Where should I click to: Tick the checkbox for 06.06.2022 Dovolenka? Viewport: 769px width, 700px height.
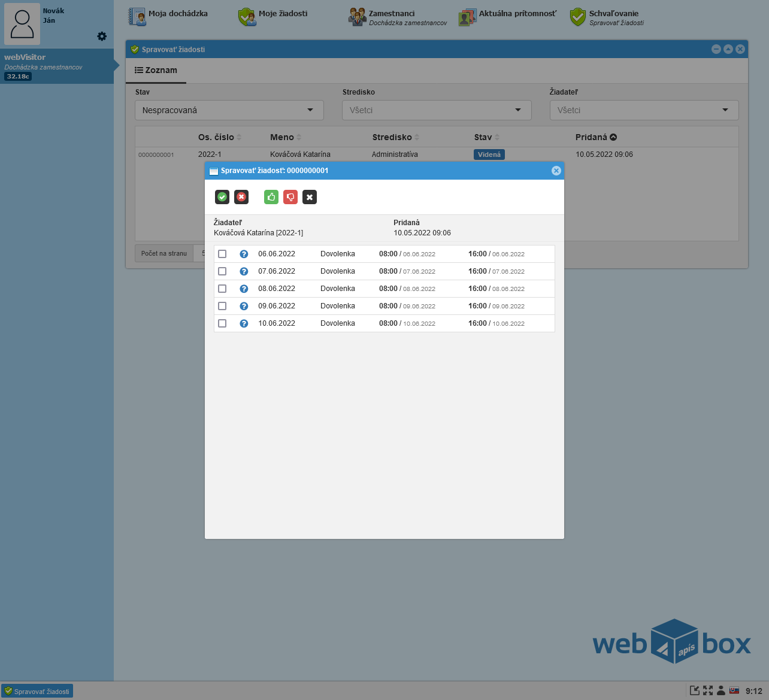click(x=222, y=254)
